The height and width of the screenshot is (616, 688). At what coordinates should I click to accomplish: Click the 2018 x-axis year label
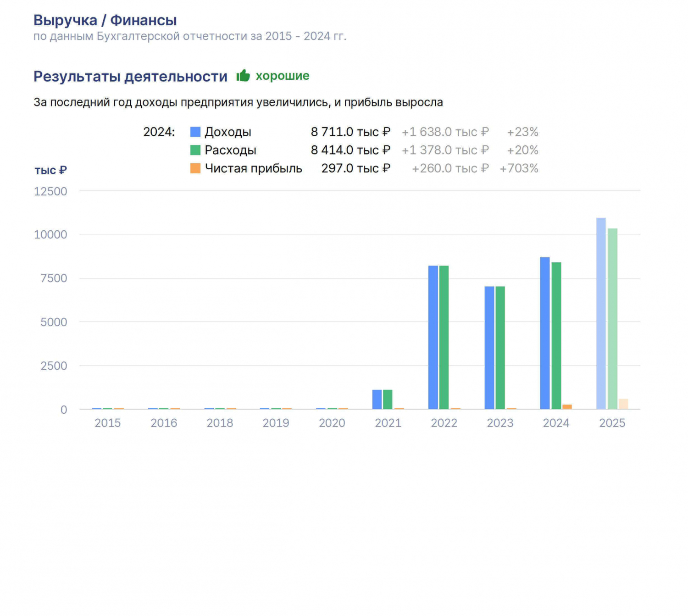pos(220,423)
